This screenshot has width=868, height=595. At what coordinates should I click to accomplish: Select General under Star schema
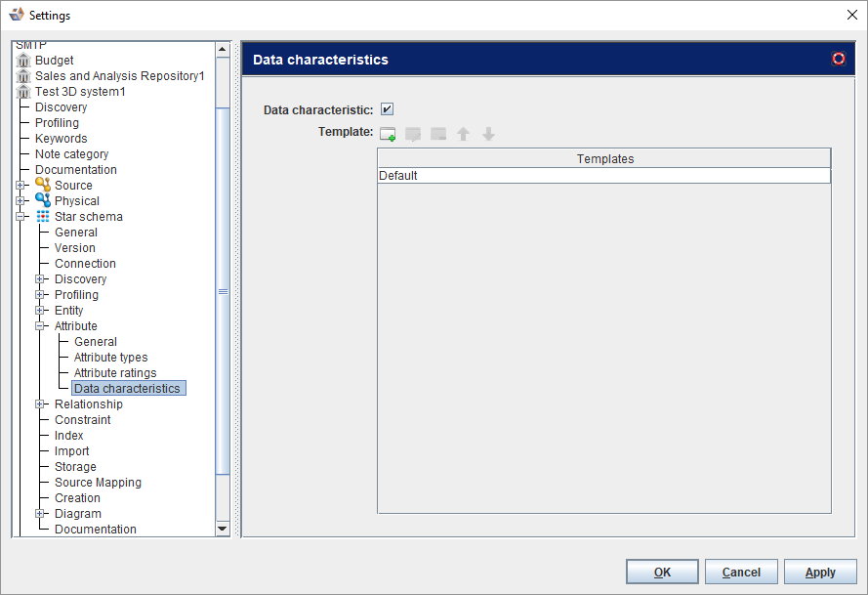pyautogui.click(x=76, y=233)
